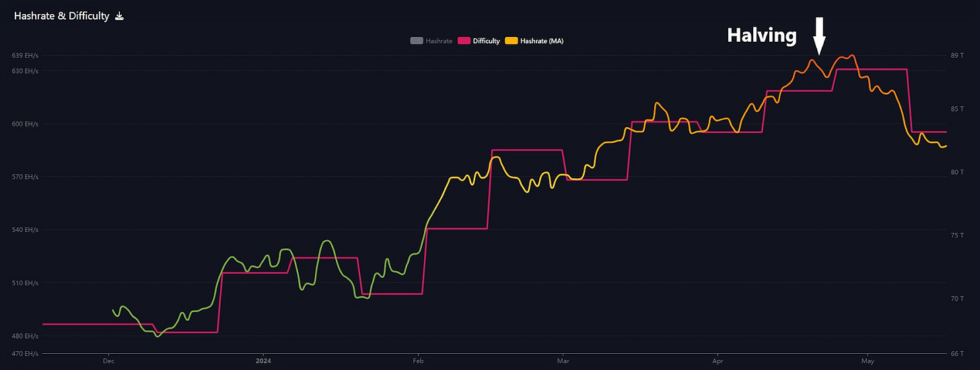This screenshot has height=370, width=980.
Task: Click the '600 EH/s' axis label
Action: (x=26, y=124)
